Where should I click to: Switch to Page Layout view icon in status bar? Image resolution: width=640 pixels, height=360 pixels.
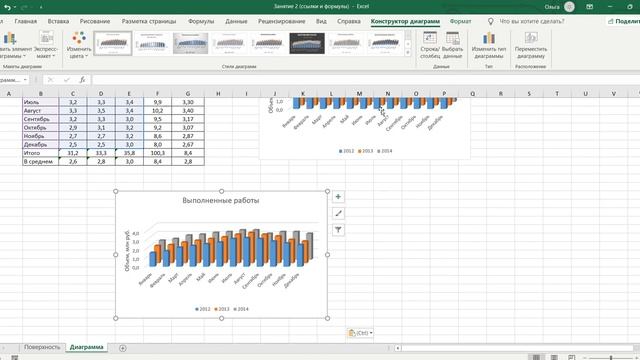(554, 357)
